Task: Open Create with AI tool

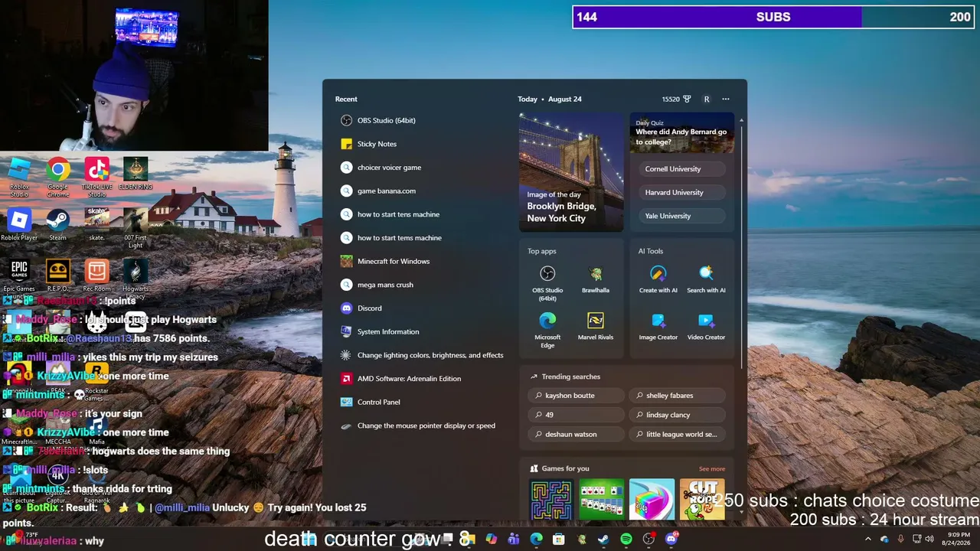Action: pyautogui.click(x=658, y=279)
